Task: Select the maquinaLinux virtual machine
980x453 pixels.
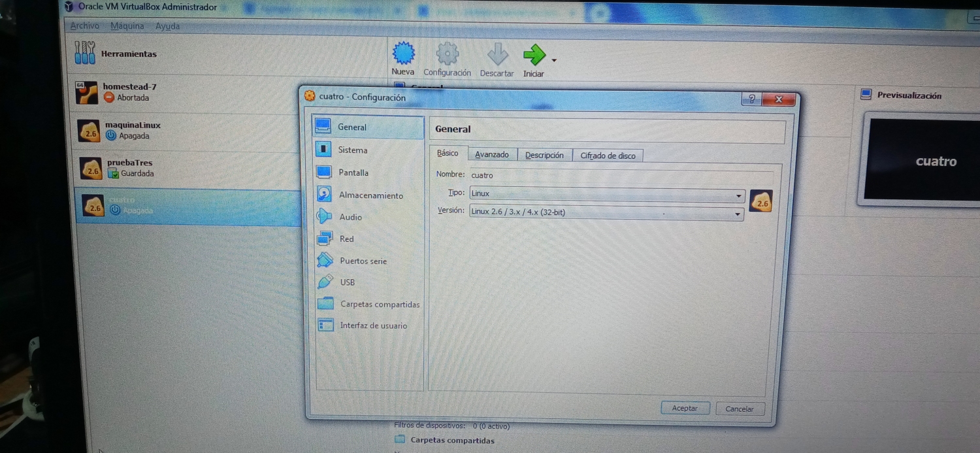Action: pyautogui.click(x=188, y=131)
